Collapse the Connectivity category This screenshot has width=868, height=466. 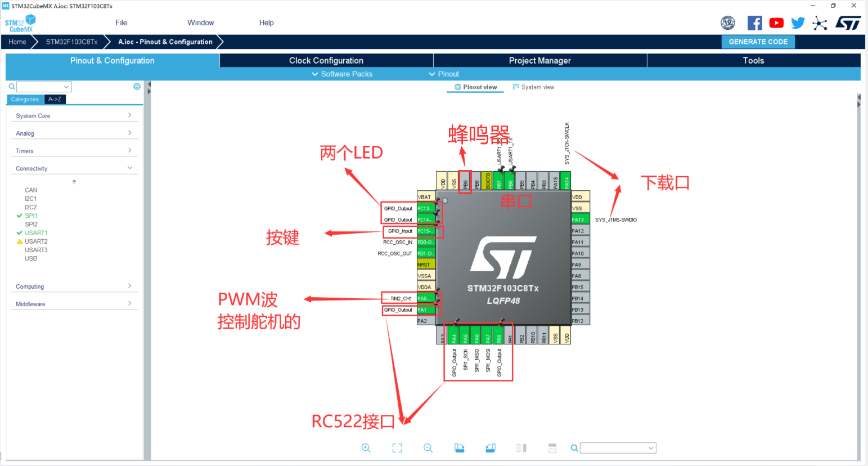(x=74, y=168)
